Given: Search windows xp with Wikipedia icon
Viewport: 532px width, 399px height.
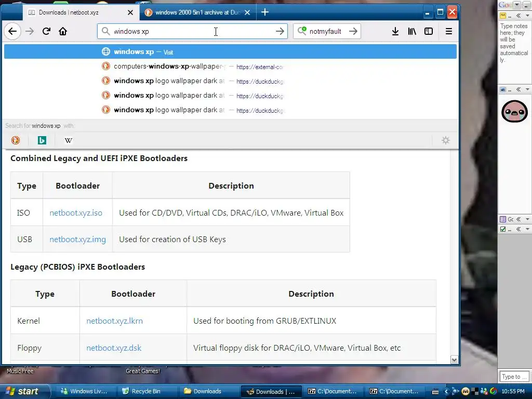Looking at the screenshot, I should click(68, 140).
